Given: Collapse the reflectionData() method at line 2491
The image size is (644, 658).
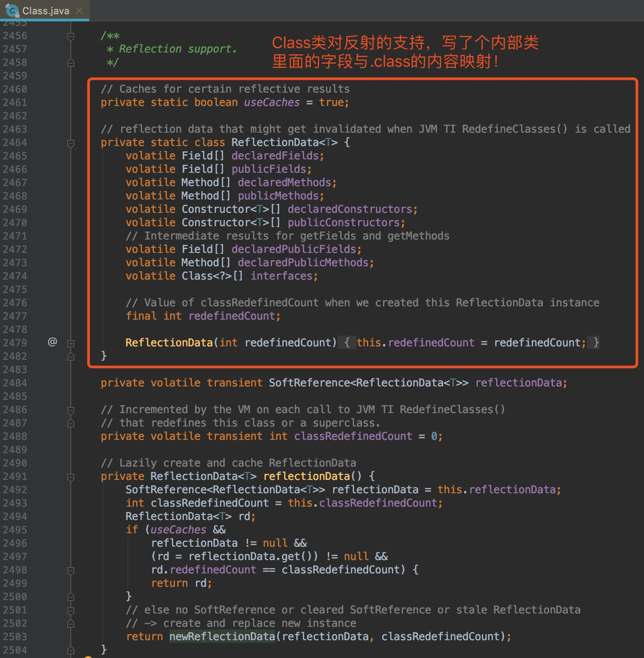Looking at the screenshot, I should coord(71,477).
